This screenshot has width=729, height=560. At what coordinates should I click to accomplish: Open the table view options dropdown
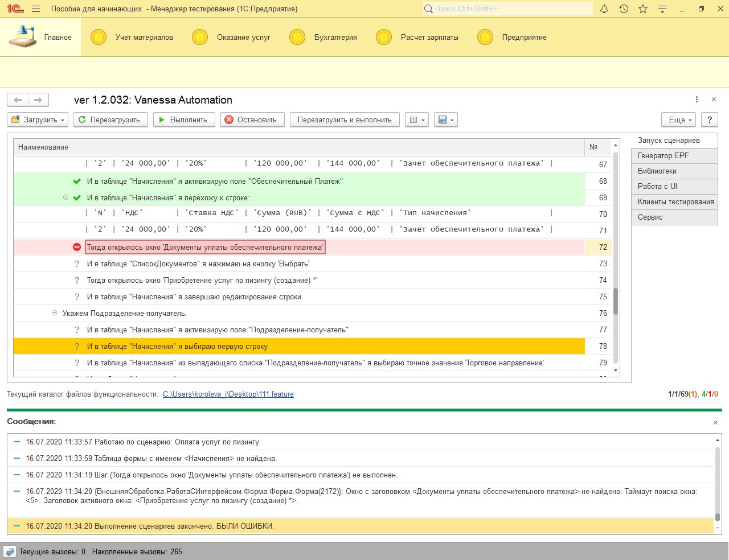(x=417, y=120)
